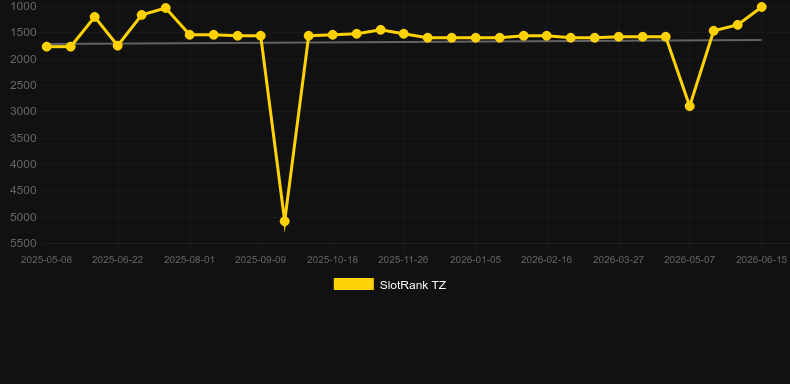Select the data point above 2025-10-18
This screenshot has height=384, width=790.
pos(333,35)
